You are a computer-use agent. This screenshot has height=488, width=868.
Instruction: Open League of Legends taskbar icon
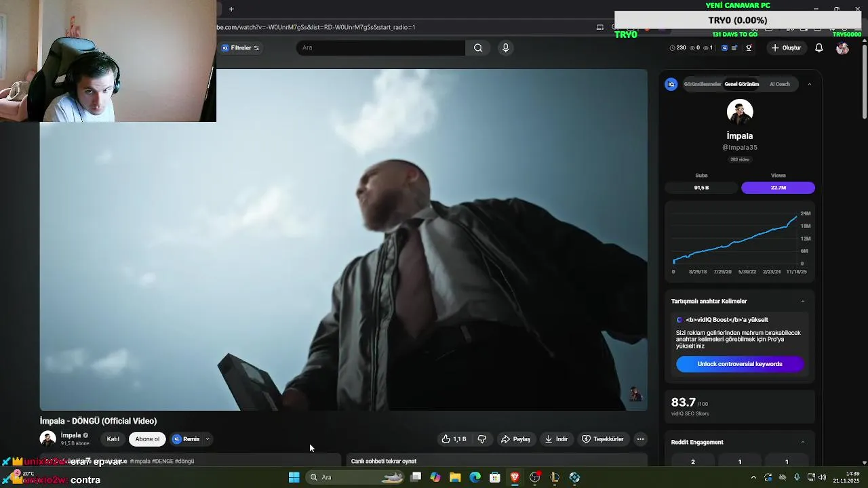tap(555, 477)
